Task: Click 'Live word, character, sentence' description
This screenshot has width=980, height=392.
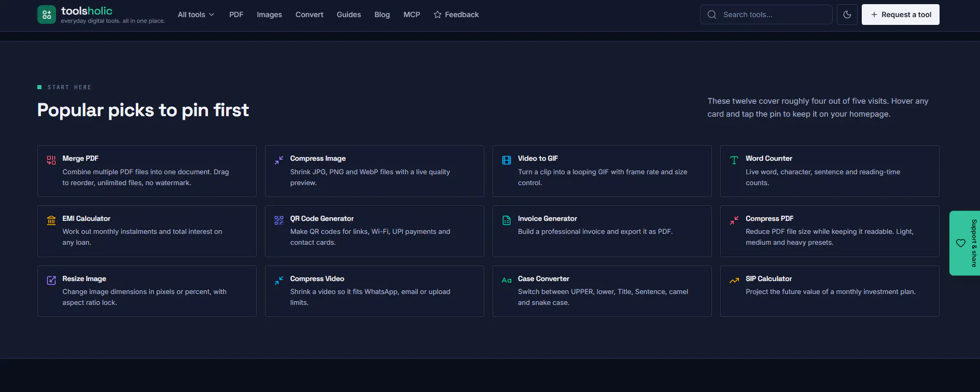Action: [x=823, y=177]
